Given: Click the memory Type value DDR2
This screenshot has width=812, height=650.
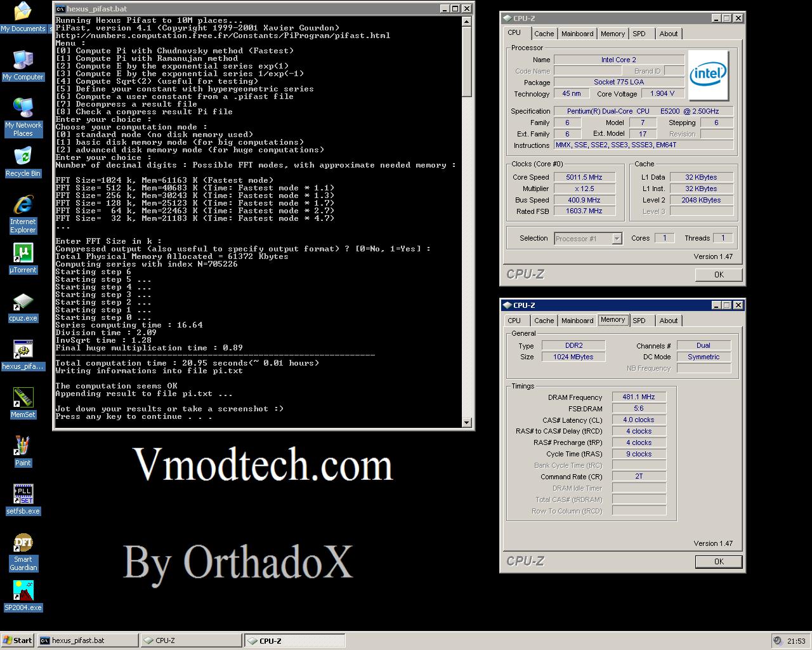Looking at the screenshot, I should coord(573,345).
